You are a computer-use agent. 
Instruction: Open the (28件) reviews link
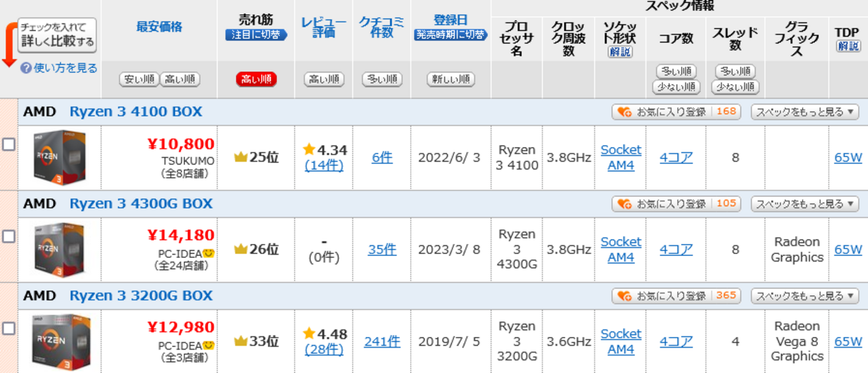(324, 349)
